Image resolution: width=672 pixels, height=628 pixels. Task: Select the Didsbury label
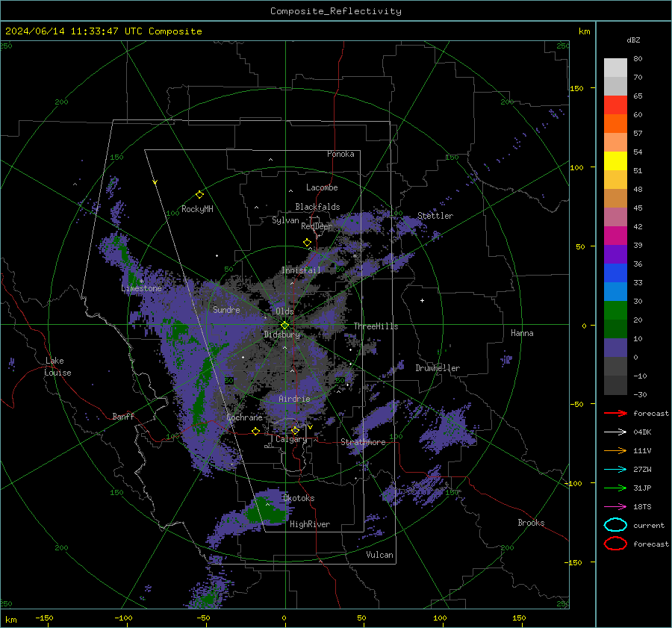pos(281,335)
